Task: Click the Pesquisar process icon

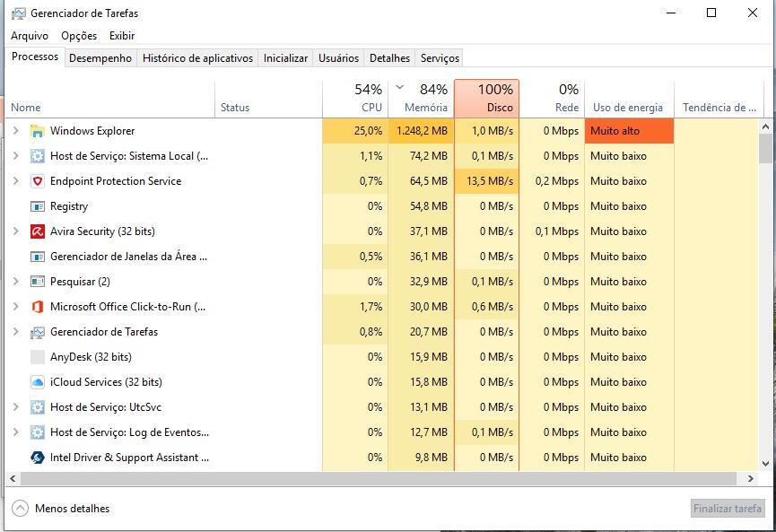Action: 37,282
